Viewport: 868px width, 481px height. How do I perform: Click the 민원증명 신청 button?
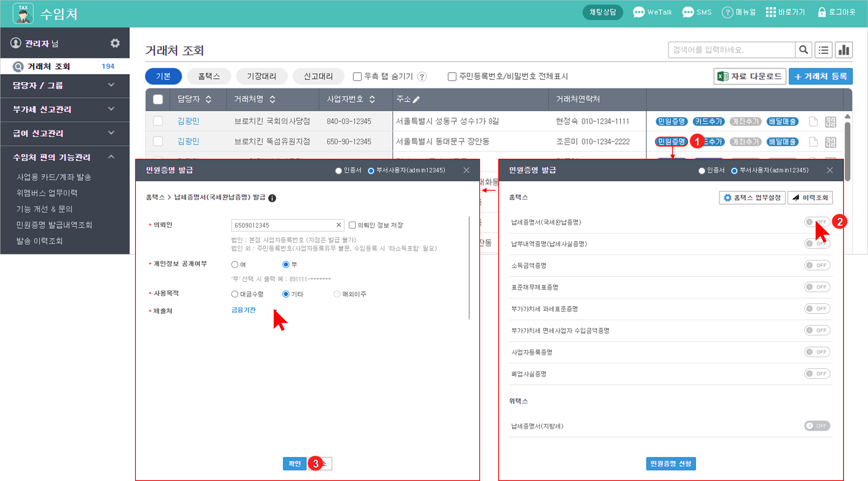[671, 464]
